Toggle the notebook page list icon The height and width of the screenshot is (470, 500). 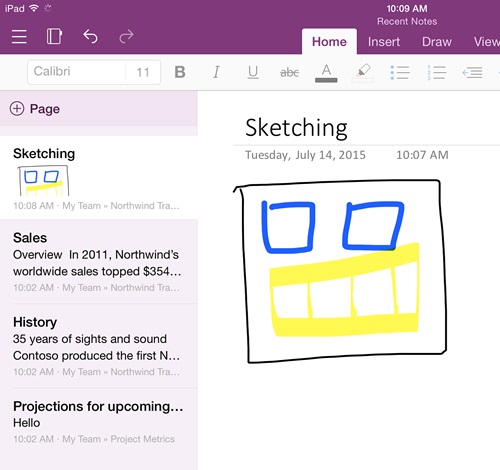pos(54,36)
